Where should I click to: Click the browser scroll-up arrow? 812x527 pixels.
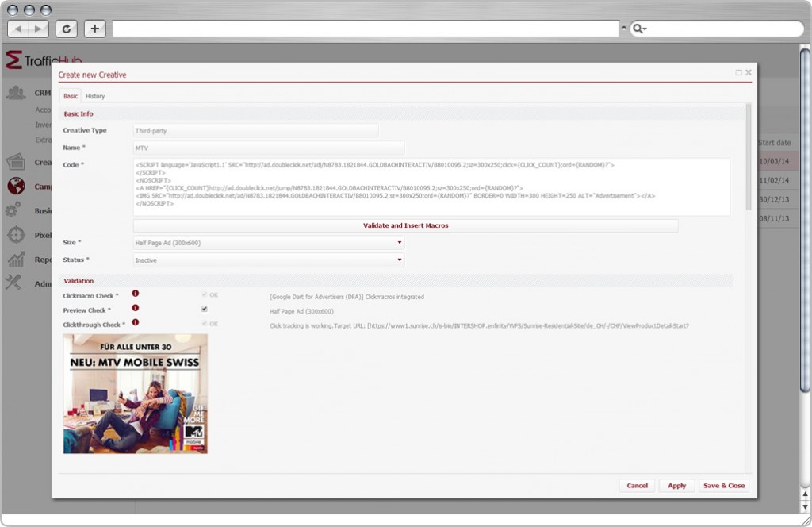(805, 494)
